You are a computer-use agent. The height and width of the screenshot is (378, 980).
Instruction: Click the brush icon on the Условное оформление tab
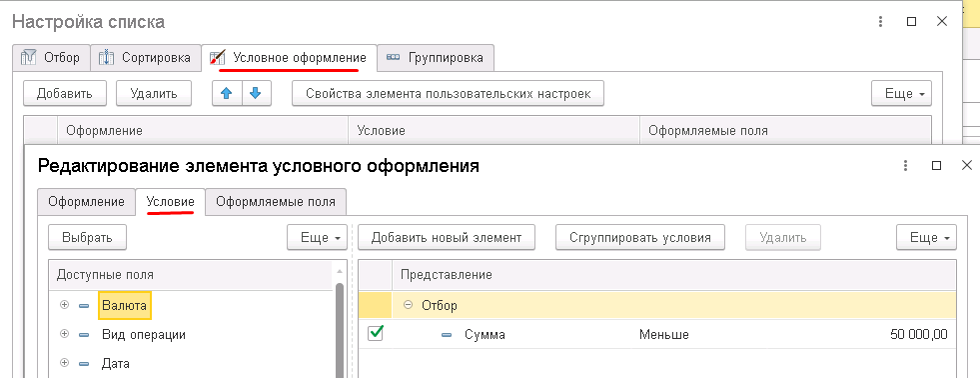(x=217, y=58)
